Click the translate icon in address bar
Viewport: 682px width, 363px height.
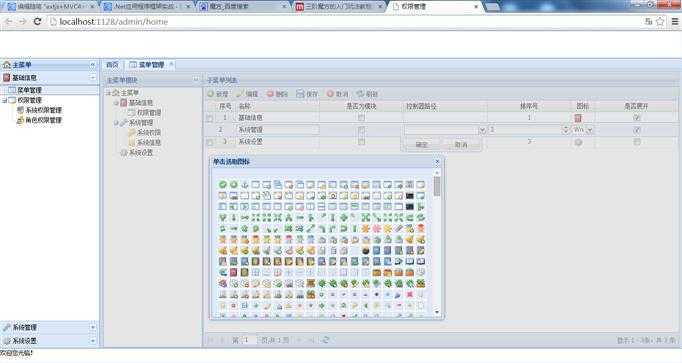click(x=649, y=21)
